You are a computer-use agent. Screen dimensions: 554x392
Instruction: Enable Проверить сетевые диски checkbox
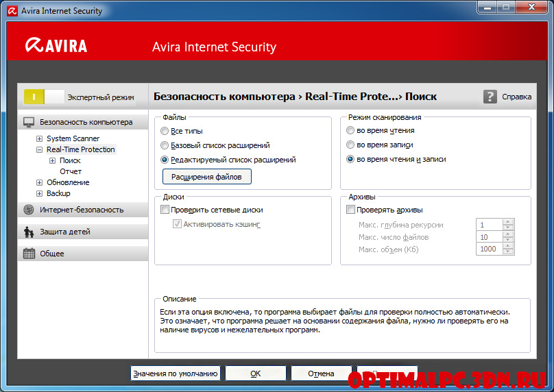tap(165, 210)
